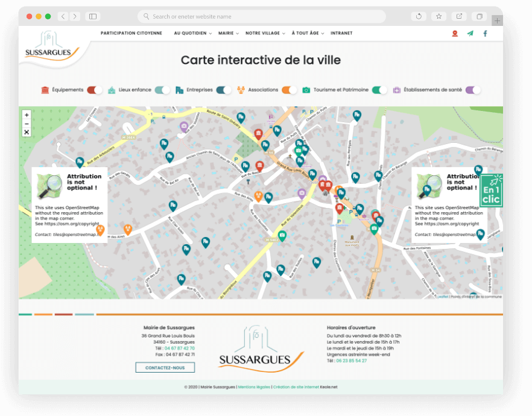Open the Mentions légales link
The width and height of the screenshot is (532, 416).
pyautogui.click(x=254, y=387)
